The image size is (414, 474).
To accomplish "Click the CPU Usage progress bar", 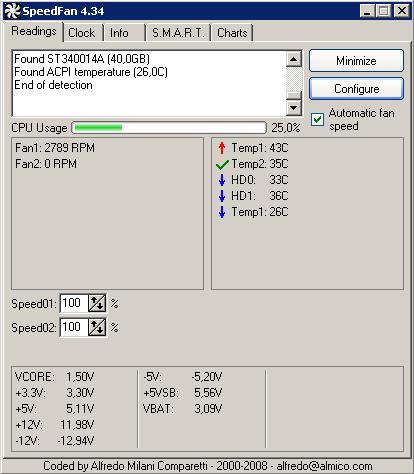I will pyautogui.click(x=169, y=128).
